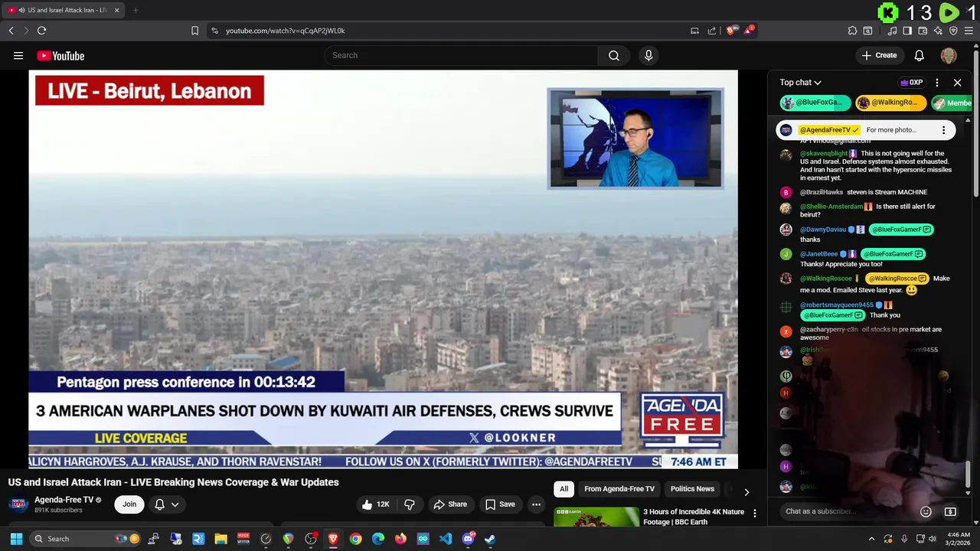Open the browser extensions puzzle icon

tap(852, 31)
